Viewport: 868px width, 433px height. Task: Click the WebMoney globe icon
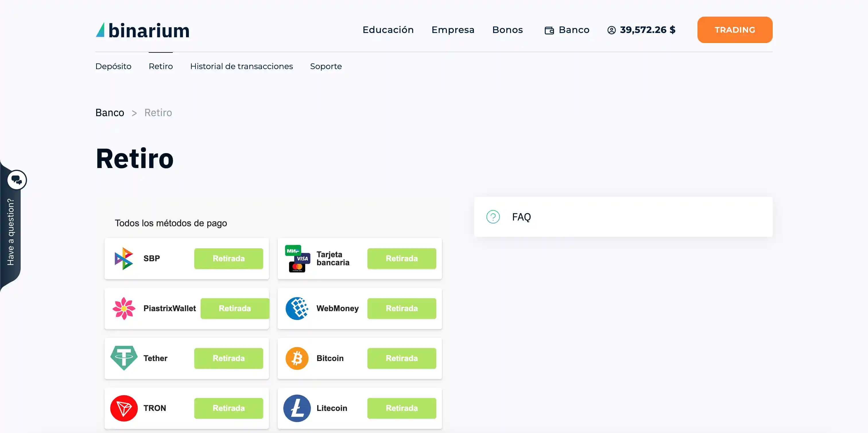click(297, 309)
